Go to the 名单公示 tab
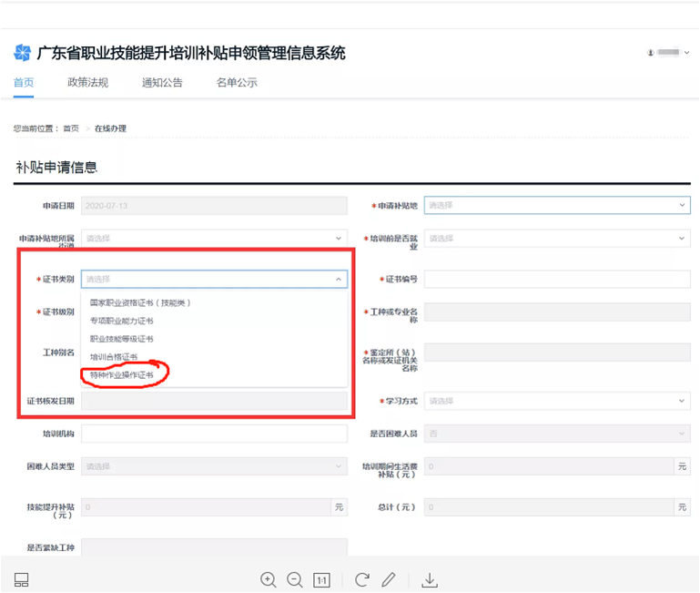Image resolution: width=700 pixels, height=593 pixels. pyautogui.click(x=237, y=83)
